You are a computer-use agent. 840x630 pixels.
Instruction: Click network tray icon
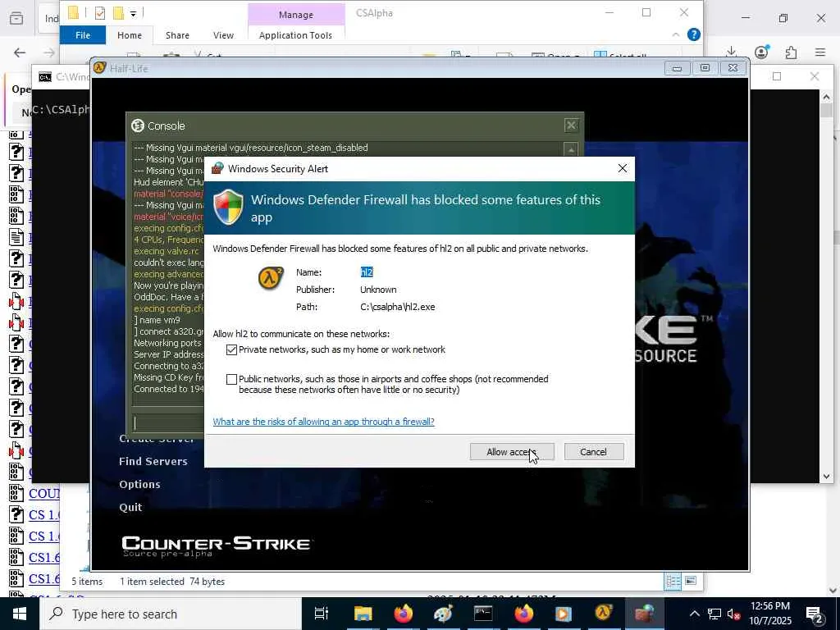(714, 614)
